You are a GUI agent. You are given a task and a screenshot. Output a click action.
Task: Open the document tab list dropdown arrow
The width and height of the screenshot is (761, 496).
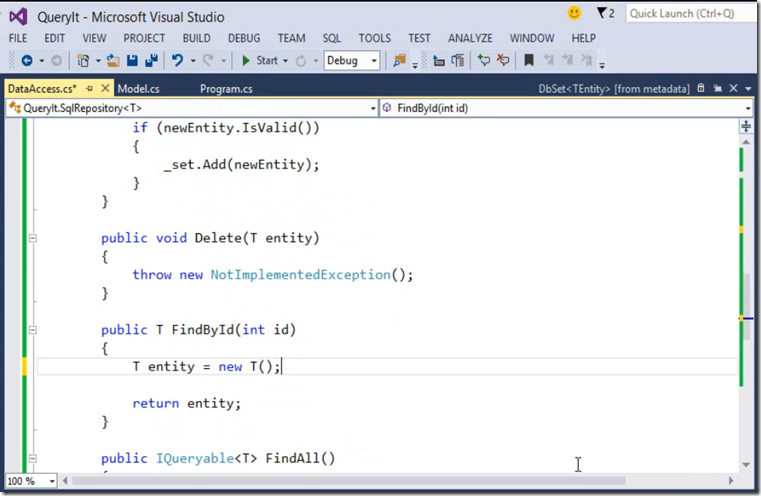coord(748,89)
